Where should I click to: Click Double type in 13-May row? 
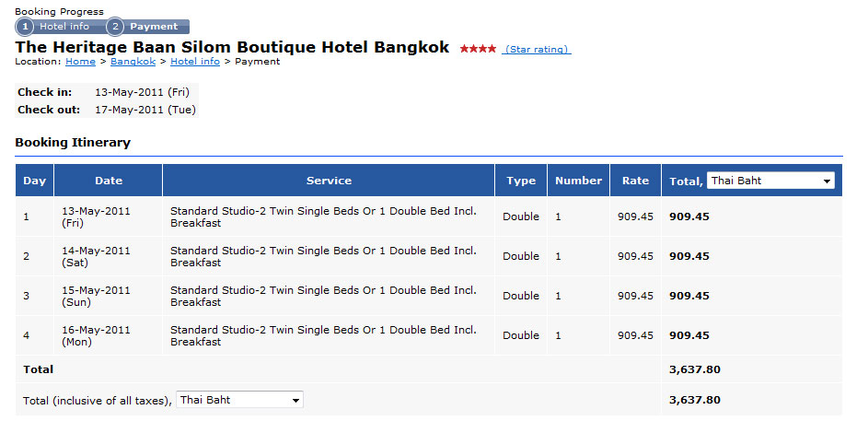521,216
